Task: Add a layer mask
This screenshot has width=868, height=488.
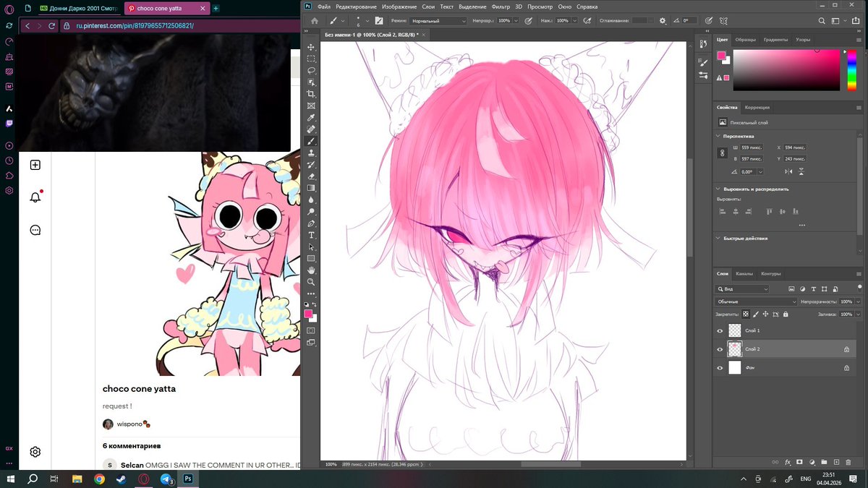Action: 799,462
